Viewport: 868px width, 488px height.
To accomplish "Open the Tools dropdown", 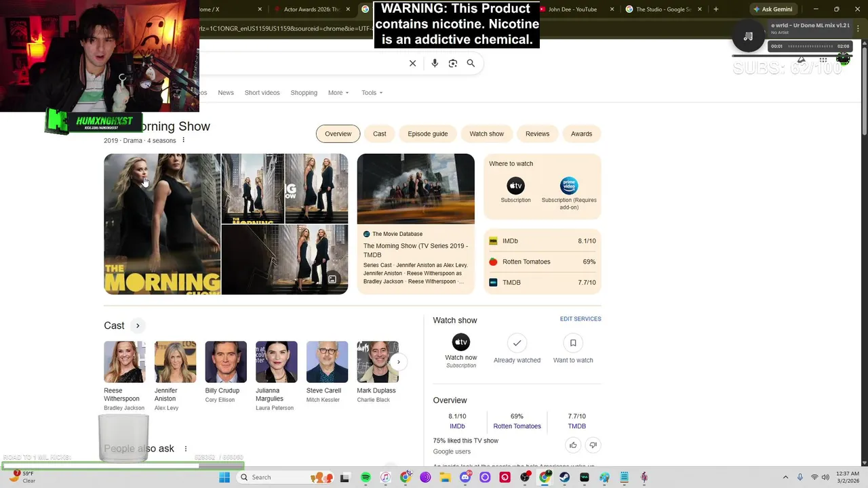I will click(x=372, y=93).
